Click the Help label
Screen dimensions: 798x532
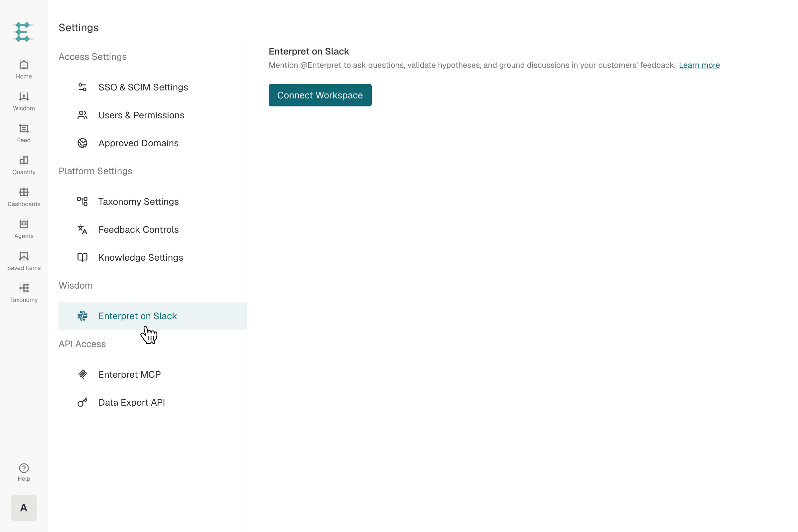pyautogui.click(x=24, y=479)
